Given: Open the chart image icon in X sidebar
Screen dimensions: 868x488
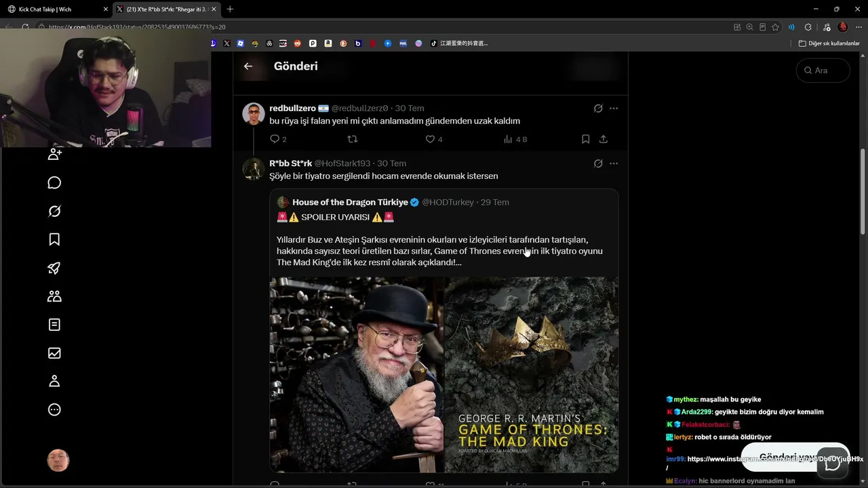Looking at the screenshot, I should (x=55, y=353).
